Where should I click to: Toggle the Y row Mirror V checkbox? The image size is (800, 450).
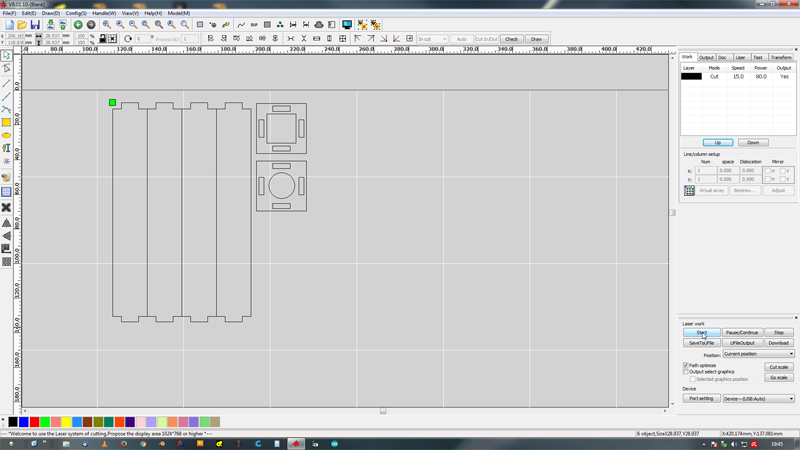tap(783, 179)
